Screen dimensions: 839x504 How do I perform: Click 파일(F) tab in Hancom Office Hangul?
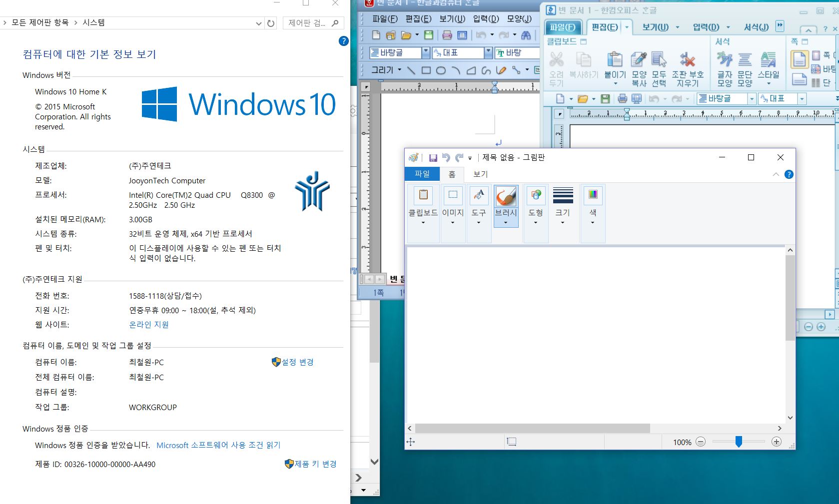coord(563,27)
